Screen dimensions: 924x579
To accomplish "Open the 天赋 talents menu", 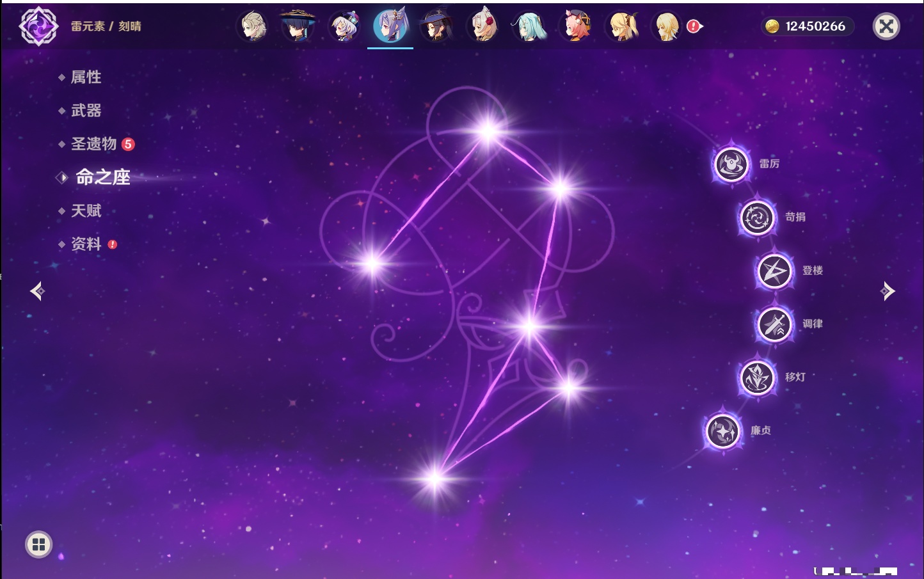I will pyautogui.click(x=86, y=210).
